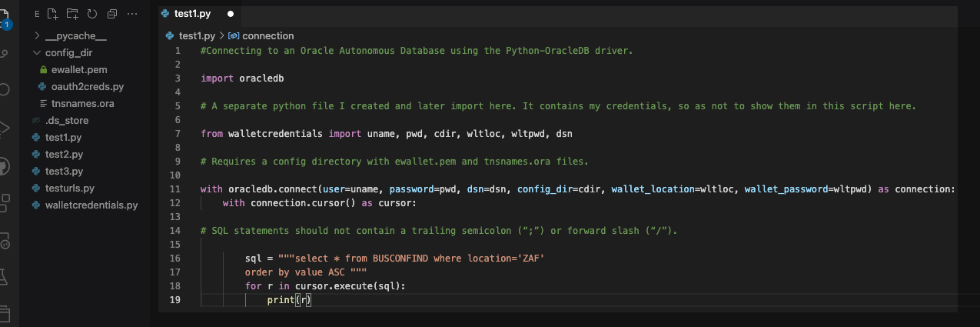Place the cursor on line number 11
Viewport: 980px width, 327px height.
[x=178, y=189]
